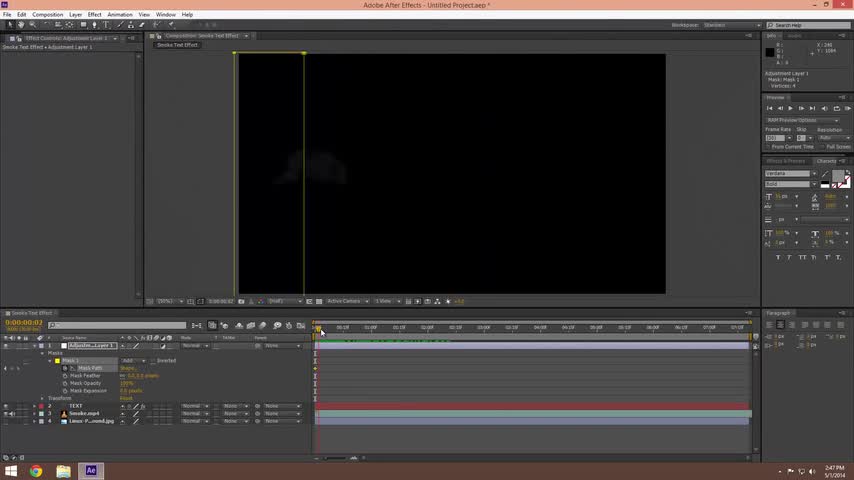854x480 pixels.
Task: Enable frame blending for timeline
Action: (x=251, y=325)
